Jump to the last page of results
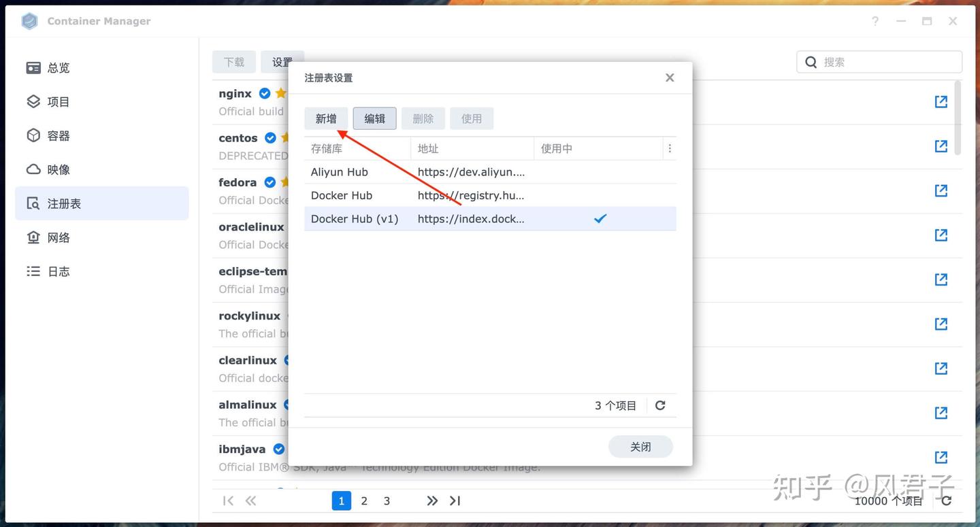This screenshot has height=527, width=980. point(455,500)
